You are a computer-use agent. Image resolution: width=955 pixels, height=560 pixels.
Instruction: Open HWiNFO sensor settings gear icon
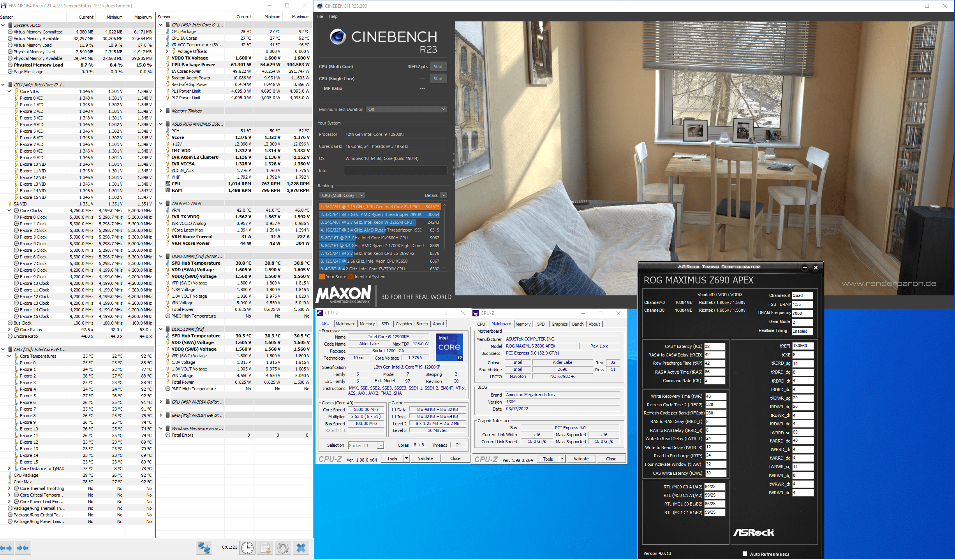pyautogui.click(x=283, y=548)
